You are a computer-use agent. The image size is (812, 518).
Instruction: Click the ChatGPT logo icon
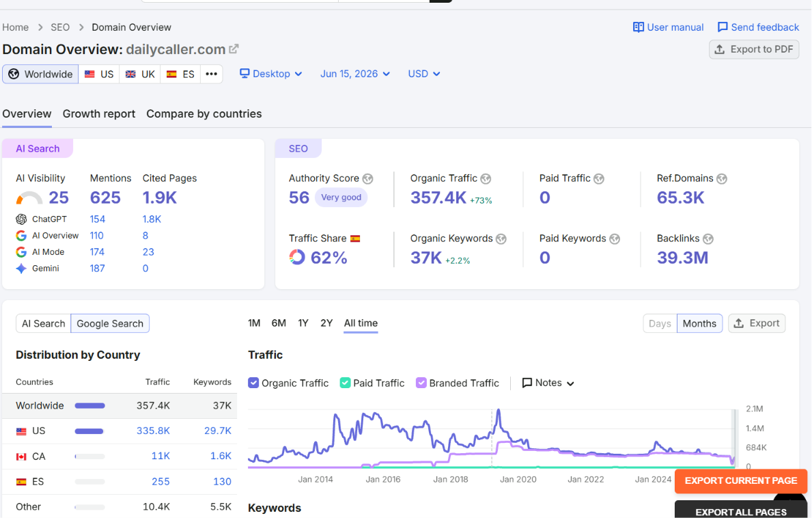click(21, 219)
